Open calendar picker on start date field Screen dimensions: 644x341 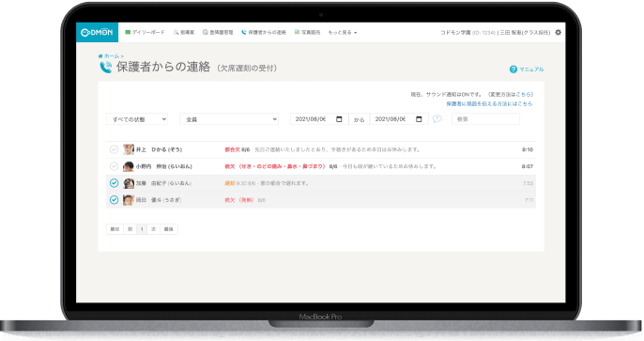pyautogui.click(x=339, y=119)
